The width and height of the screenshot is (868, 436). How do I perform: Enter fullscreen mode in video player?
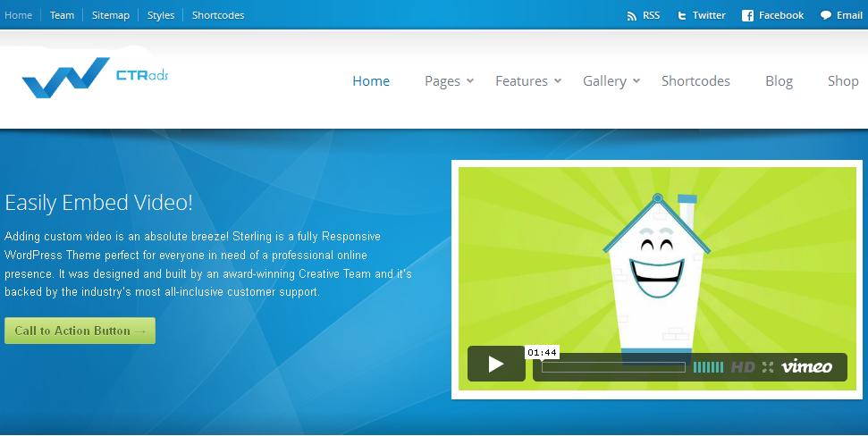point(768,367)
